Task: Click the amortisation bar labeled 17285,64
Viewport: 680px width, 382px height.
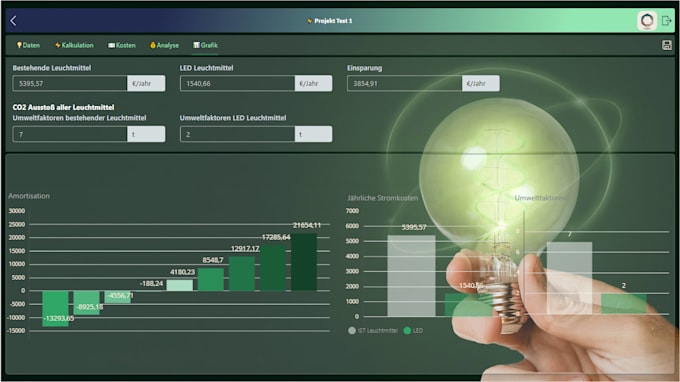Action: point(273,268)
